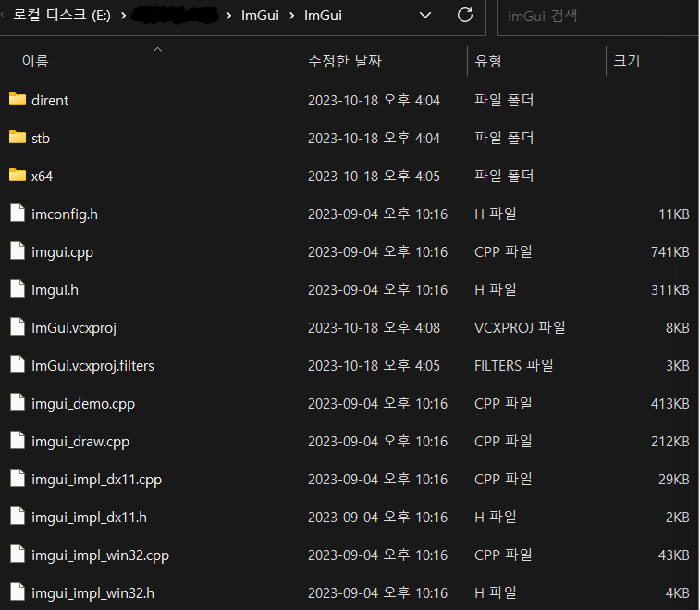700x610 pixels.
Task: Click the FILTERS 파일 type cell
Action: [514, 365]
